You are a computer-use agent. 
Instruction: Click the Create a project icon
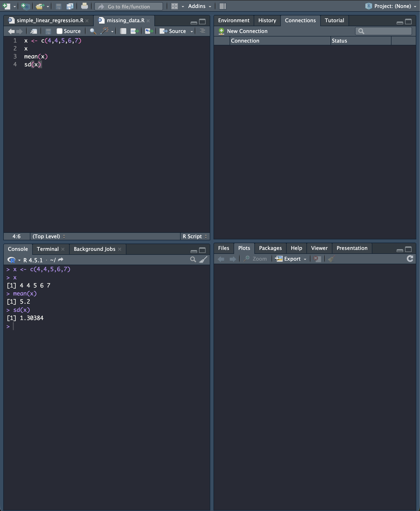point(25,6)
